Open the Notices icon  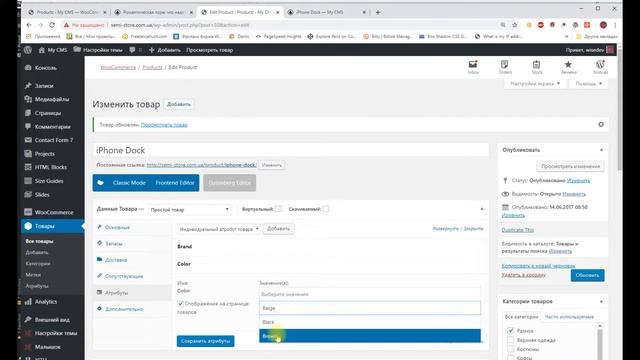[x=600, y=67]
